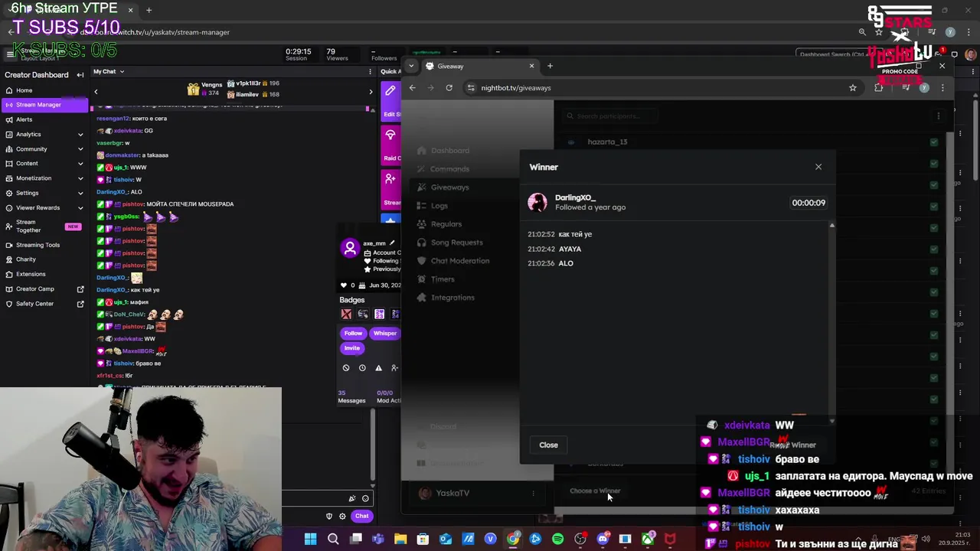This screenshot has width=980, height=551.
Task: Click Follow button on axe_mm card
Action: [353, 334]
